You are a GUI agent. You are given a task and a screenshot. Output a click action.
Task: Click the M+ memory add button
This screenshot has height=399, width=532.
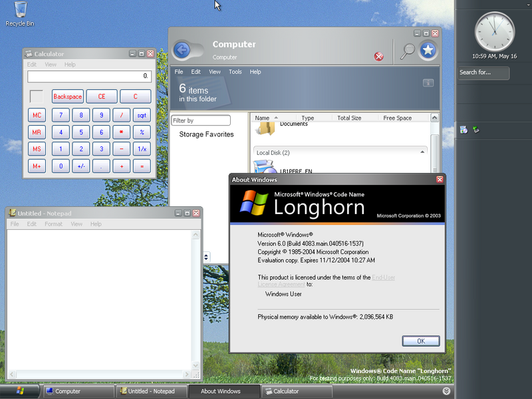click(37, 166)
